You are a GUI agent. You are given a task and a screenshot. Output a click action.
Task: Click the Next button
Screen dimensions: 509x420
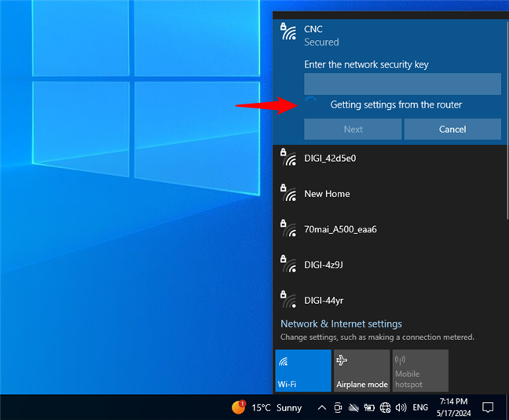[353, 129]
